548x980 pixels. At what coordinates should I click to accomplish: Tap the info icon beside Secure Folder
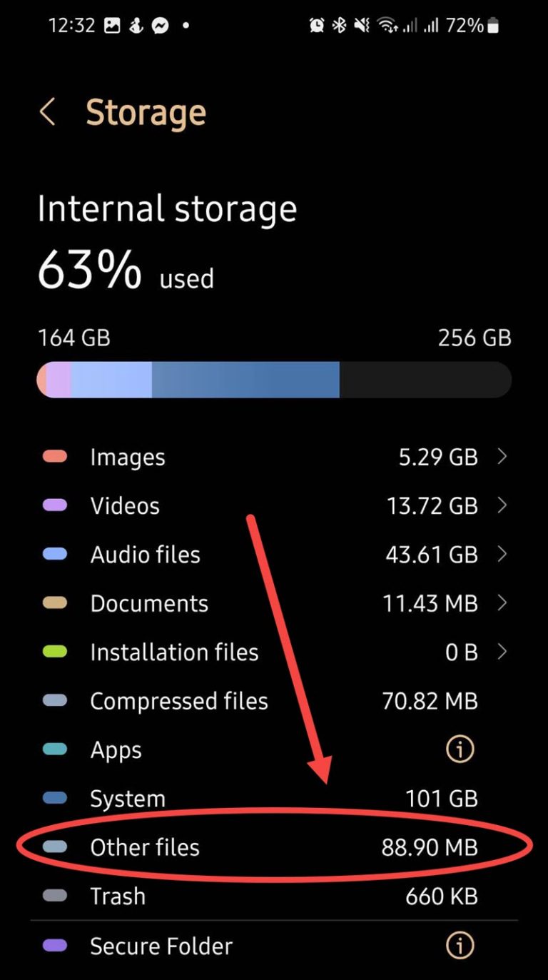coord(459,946)
